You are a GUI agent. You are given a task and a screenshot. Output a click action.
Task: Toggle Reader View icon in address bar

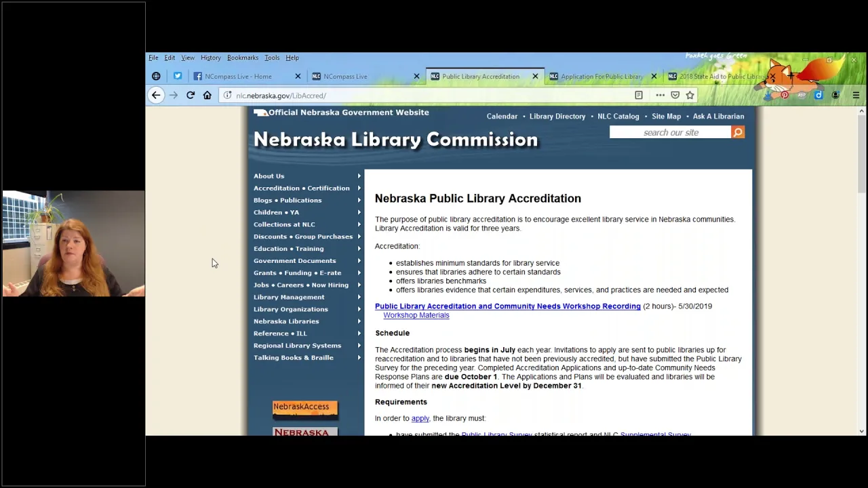tap(639, 96)
